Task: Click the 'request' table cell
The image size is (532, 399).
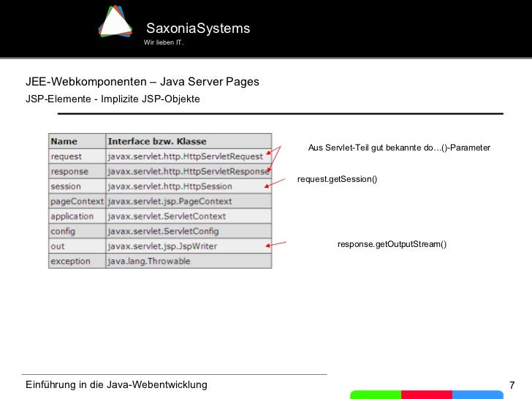Action: (77, 156)
